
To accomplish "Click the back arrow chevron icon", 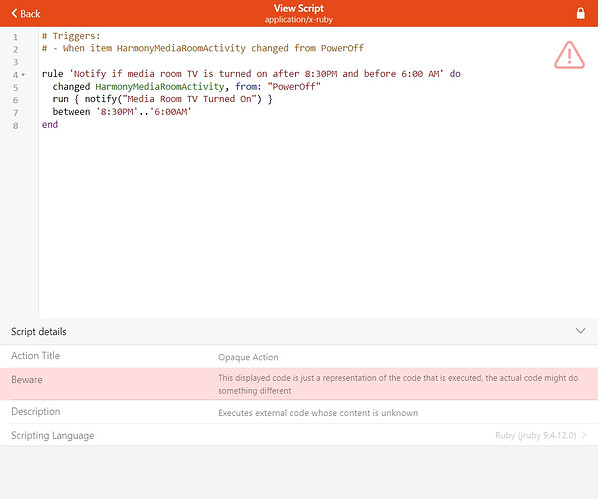I will pyautogui.click(x=14, y=13).
